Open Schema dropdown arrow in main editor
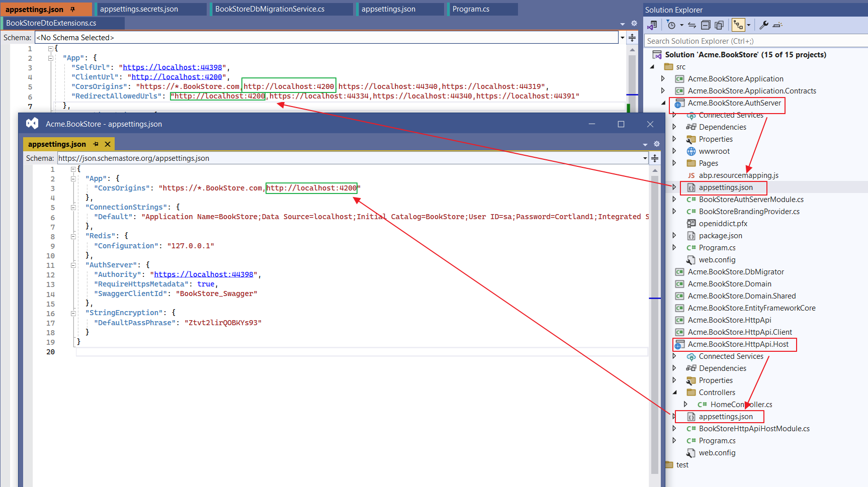The image size is (868, 487). tap(622, 38)
